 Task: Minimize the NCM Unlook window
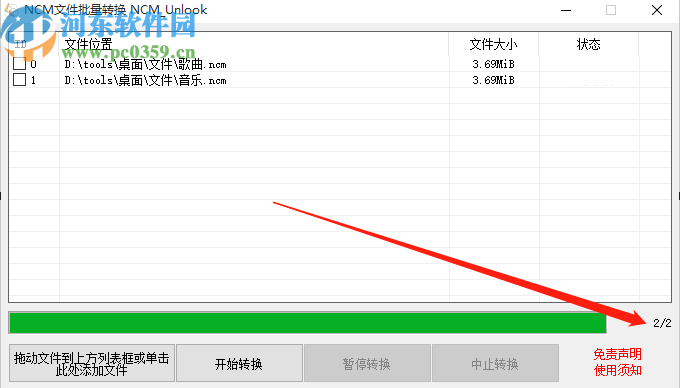(566, 10)
